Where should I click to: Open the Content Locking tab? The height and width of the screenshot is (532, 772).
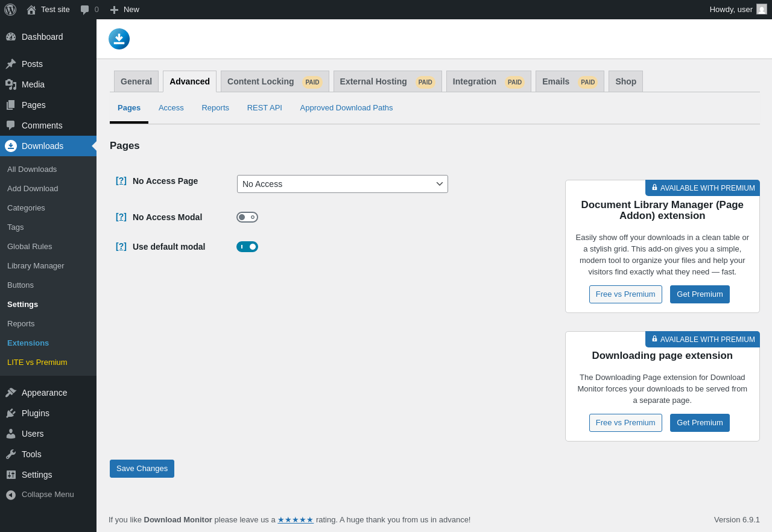275,81
